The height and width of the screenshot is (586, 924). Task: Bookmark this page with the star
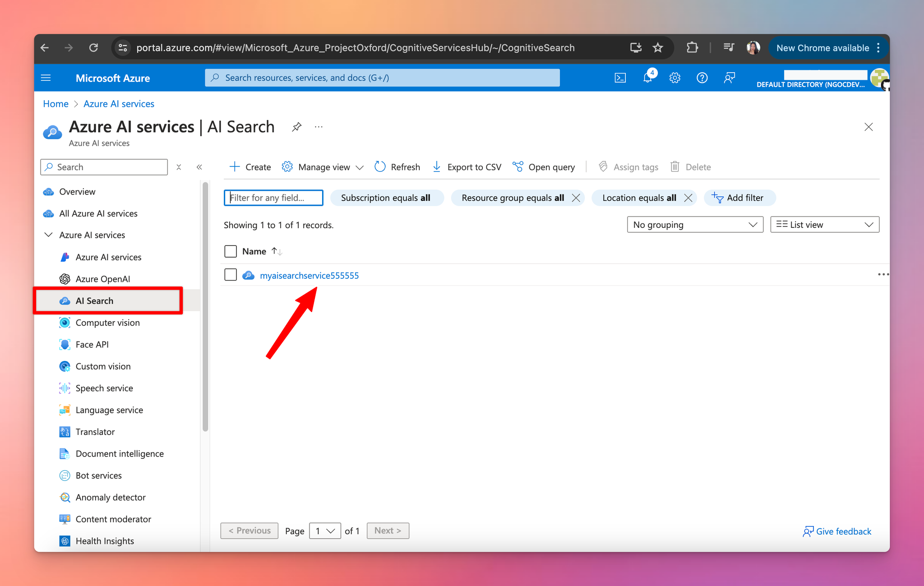658,48
